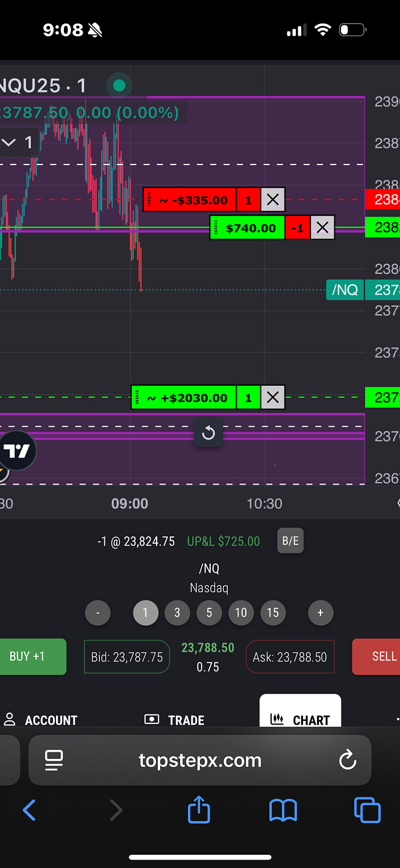Decrease quantity with the minus button
400x868 pixels.
[98, 613]
